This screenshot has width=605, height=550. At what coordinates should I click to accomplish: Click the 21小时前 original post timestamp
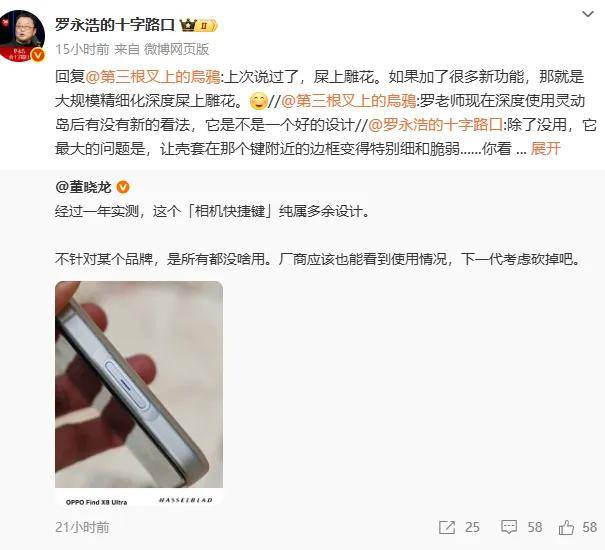click(x=82, y=527)
